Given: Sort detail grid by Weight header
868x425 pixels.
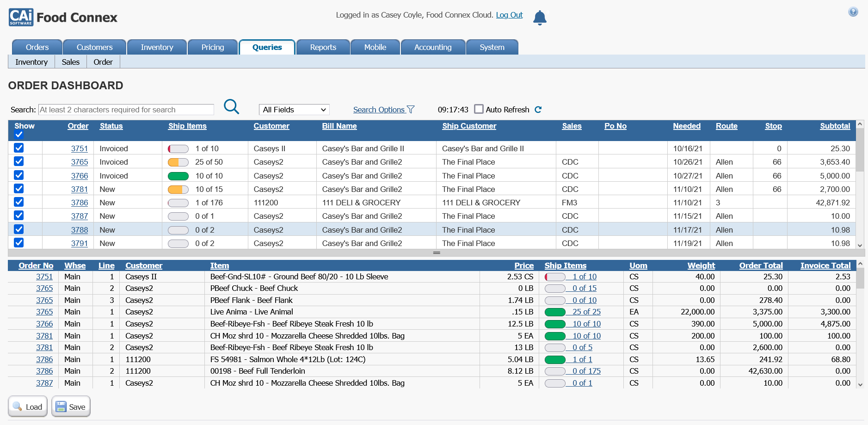Looking at the screenshot, I should (701, 265).
